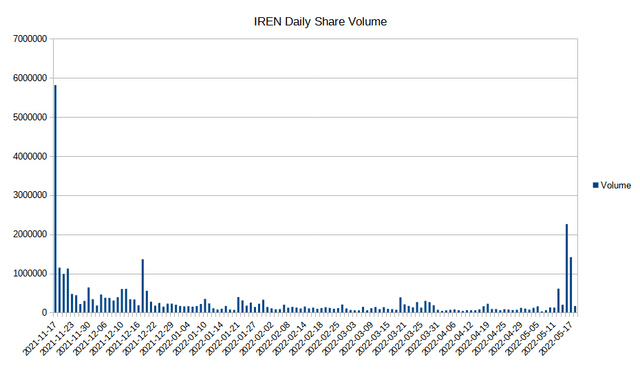Click the 1000000 y-axis label
The width and height of the screenshot is (640, 370).
[x=30, y=274]
